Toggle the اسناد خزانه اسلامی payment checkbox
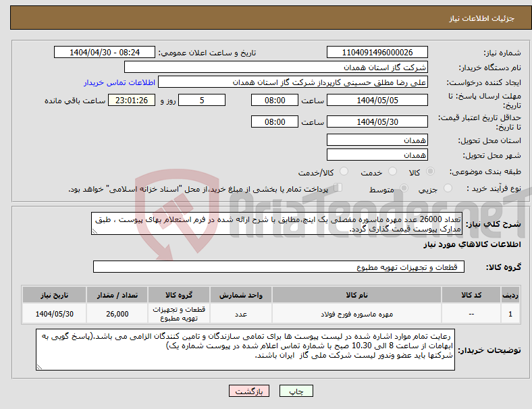This screenshot has width=532, height=409. pyautogui.click(x=338, y=188)
